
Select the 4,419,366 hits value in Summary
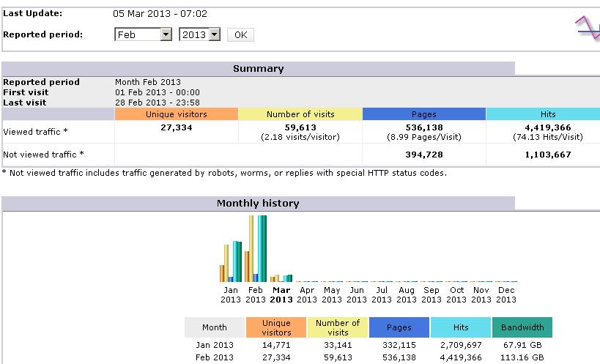[x=547, y=127]
